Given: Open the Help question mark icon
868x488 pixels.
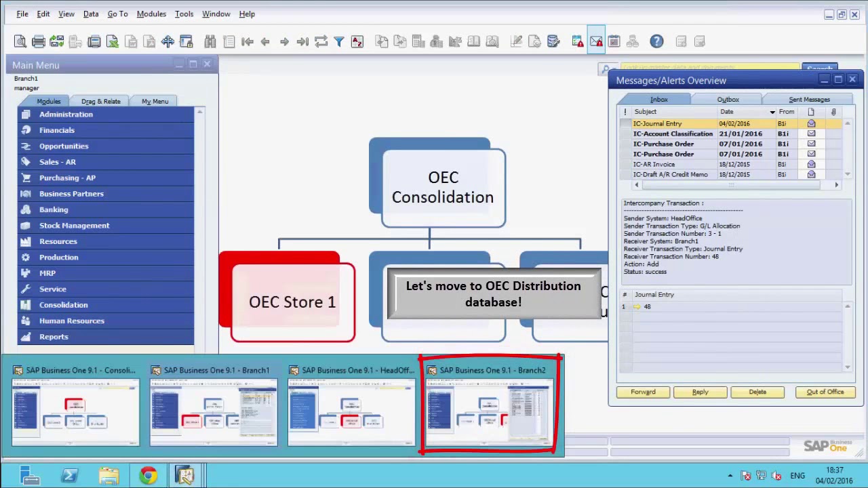Looking at the screenshot, I should (x=656, y=42).
